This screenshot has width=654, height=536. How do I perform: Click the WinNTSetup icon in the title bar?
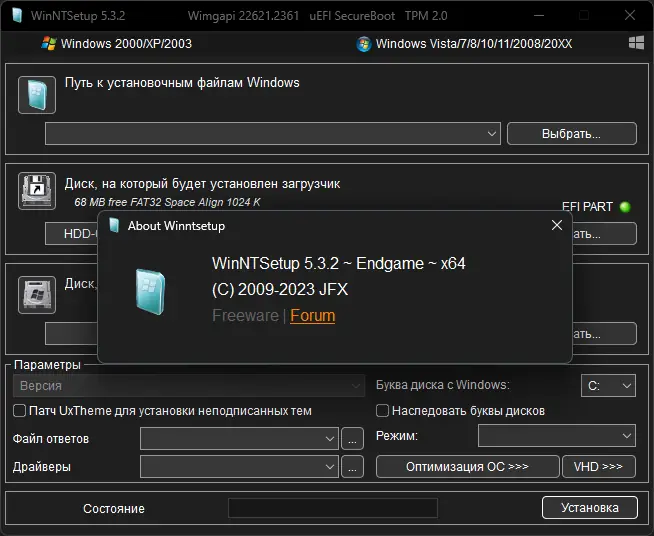pos(17,15)
